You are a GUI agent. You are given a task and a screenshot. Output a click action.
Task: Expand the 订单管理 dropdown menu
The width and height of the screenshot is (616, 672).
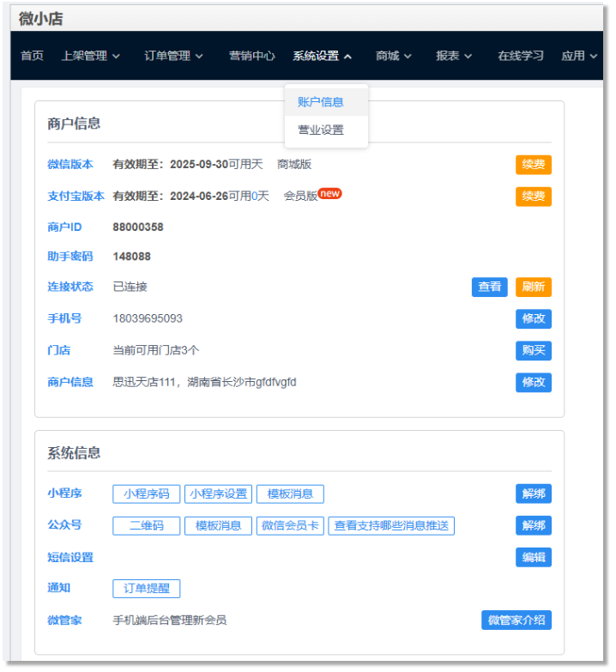[x=173, y=56]
